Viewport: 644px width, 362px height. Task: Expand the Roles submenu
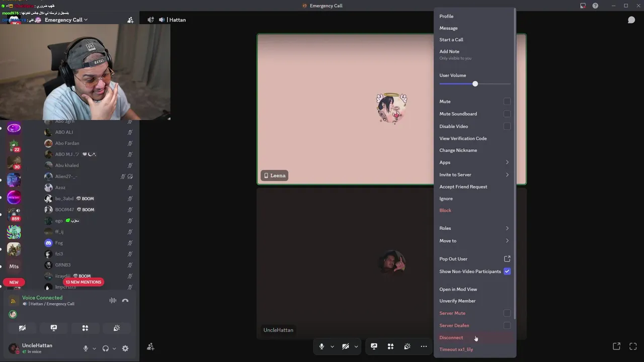(474, 228)
